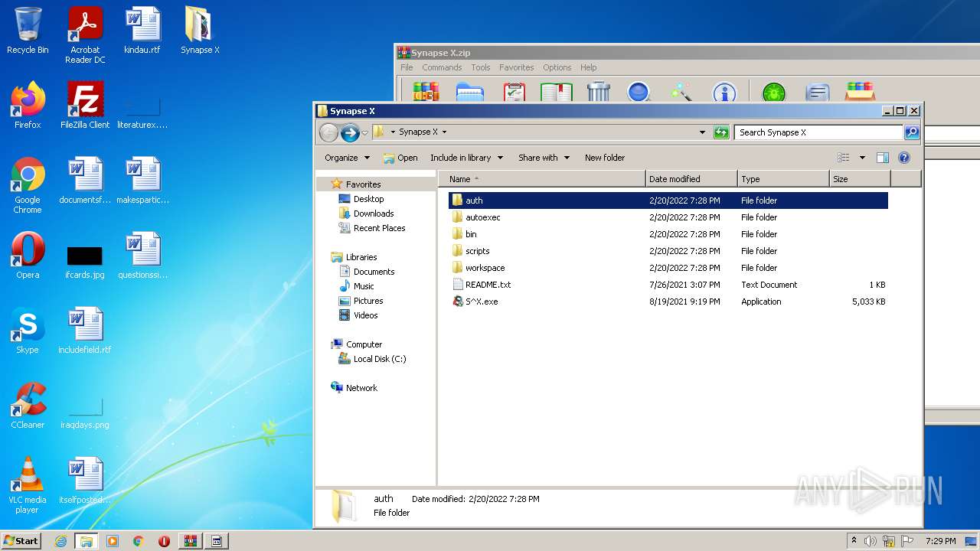Image resolution: width=980 pixels, height=551 pixels.
Task: Open Options menu in WinRAR window
Action: click(557, 67)
